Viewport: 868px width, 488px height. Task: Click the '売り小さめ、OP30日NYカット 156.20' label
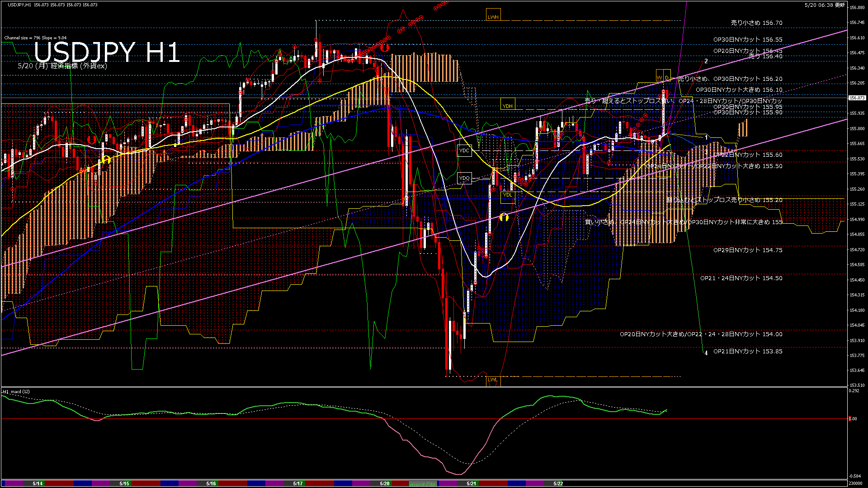[x=730, y=79]
